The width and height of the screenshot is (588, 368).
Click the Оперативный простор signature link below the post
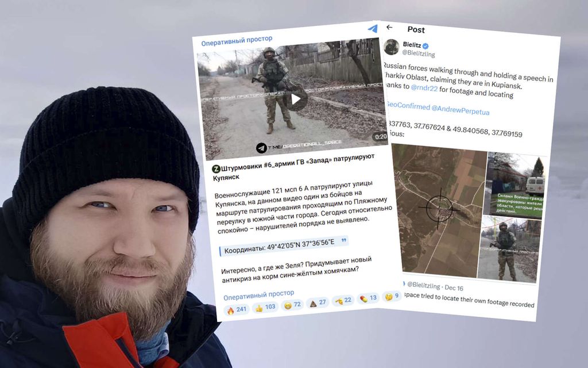click(259, 295)
